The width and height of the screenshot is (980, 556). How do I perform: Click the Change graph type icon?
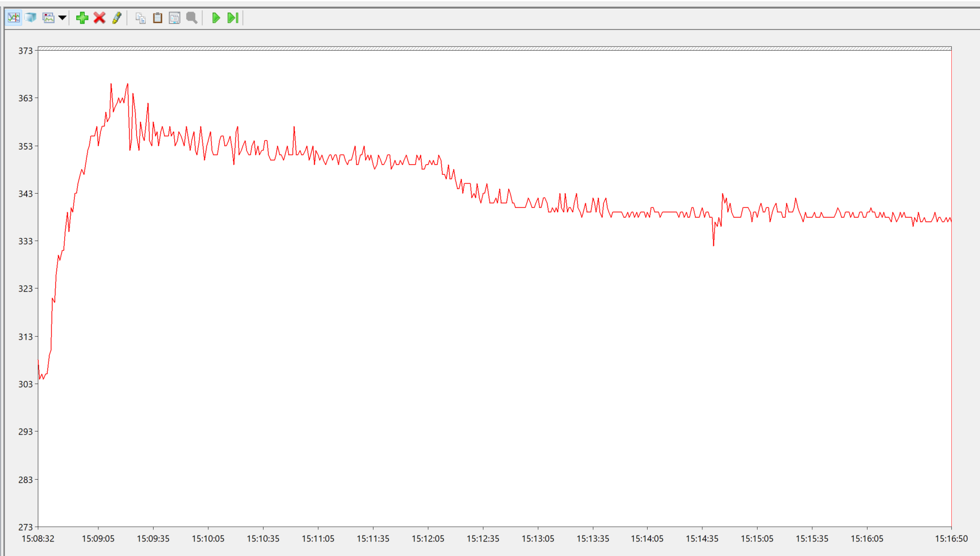[49, 18]
